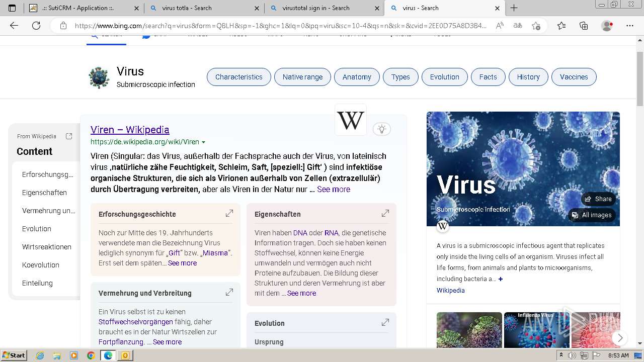Open the Stoffwechselvorgängen link

(136, 322)
